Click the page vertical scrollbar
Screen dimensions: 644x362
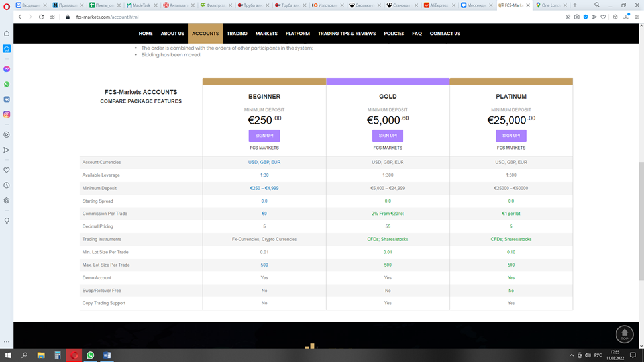(x=641, y=222)
